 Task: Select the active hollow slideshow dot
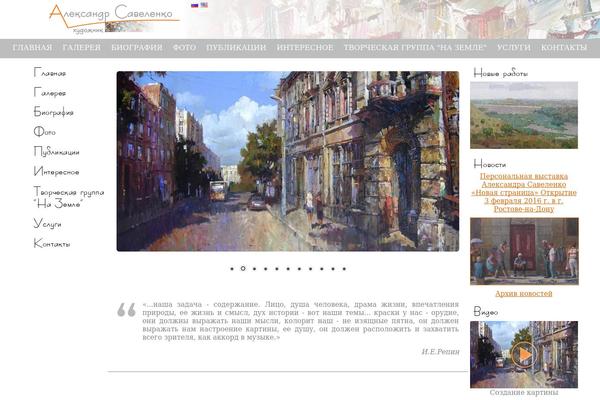[243, 269]
